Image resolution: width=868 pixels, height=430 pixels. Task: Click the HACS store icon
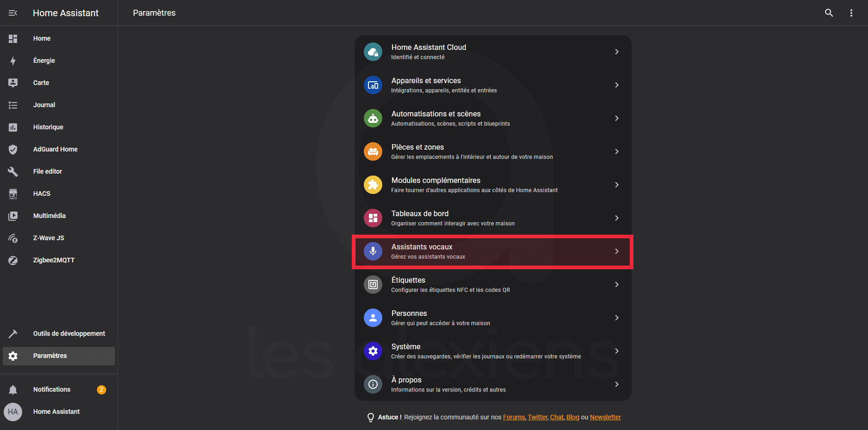(13, 194)
